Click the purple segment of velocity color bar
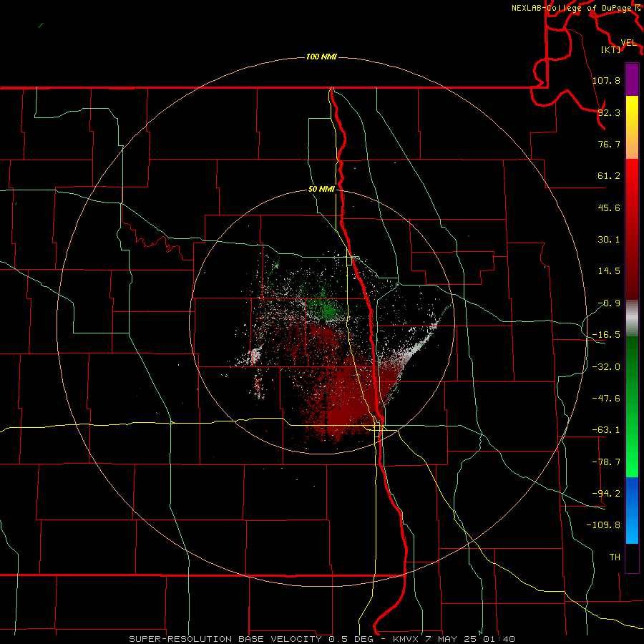Viewport: 644px width, 644px height. point(632,79)
